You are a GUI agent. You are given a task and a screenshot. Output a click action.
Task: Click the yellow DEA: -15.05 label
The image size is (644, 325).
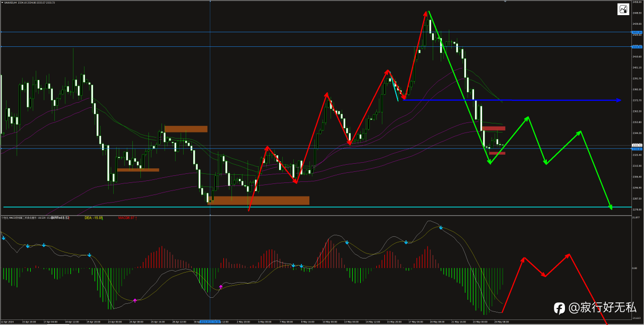tap(94, 218)
